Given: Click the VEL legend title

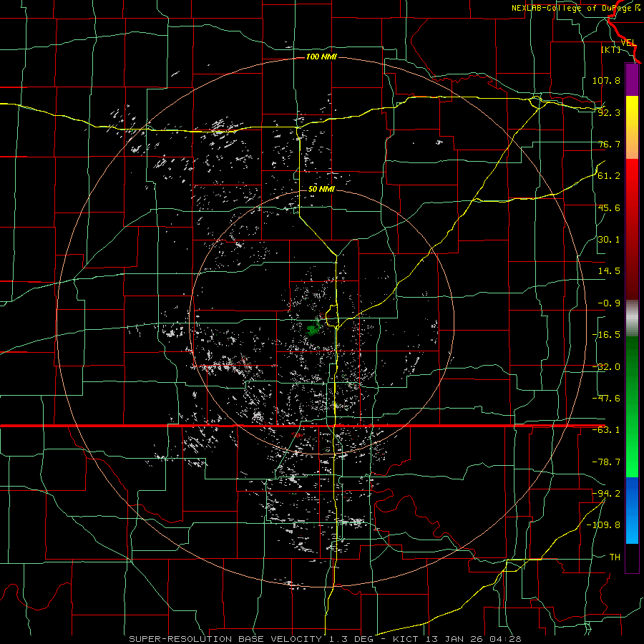Looking at the screenshot, I should [628, 43].
